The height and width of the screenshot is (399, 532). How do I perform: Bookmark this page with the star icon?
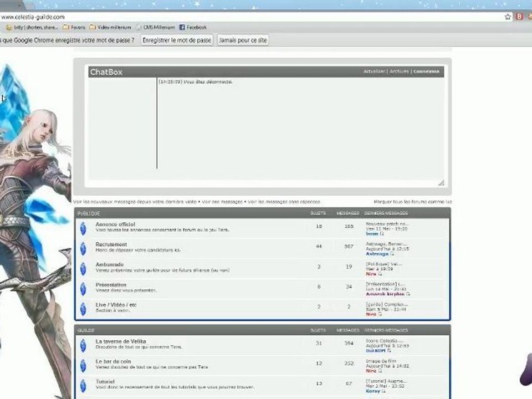[x=508, y=17]
